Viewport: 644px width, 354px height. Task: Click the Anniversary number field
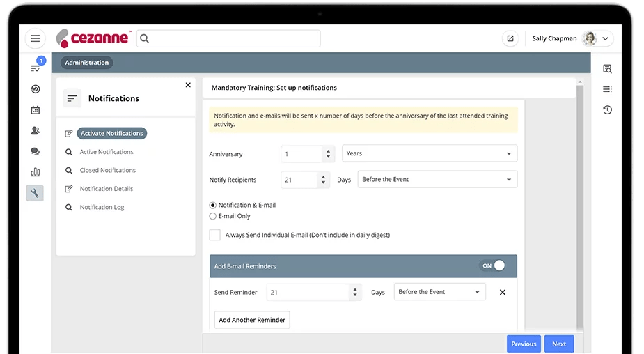(x=301, y=154)
